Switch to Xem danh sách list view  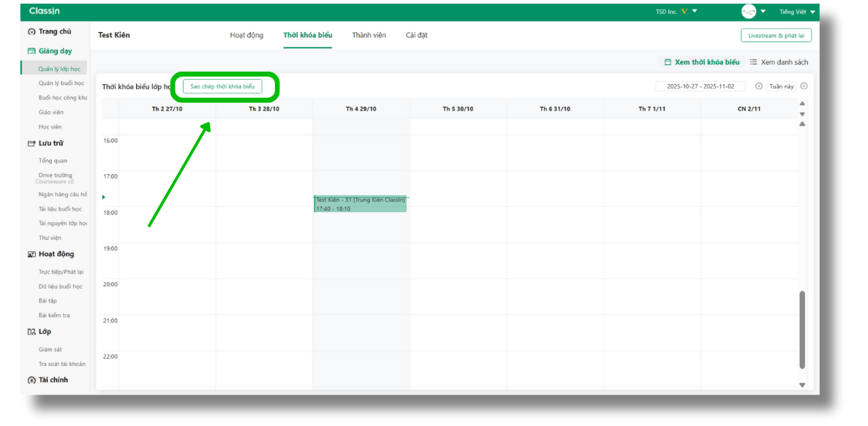click(x=779, y=62)
